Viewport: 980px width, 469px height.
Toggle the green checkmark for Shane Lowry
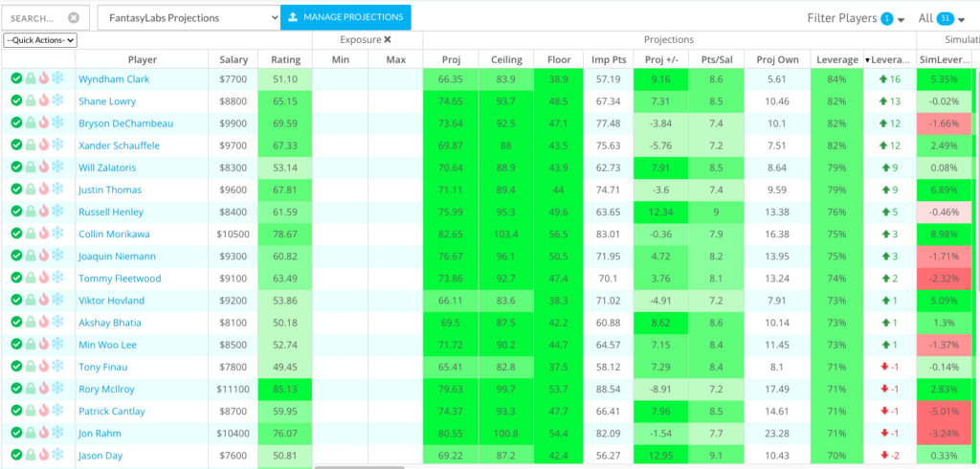(16, 101)
